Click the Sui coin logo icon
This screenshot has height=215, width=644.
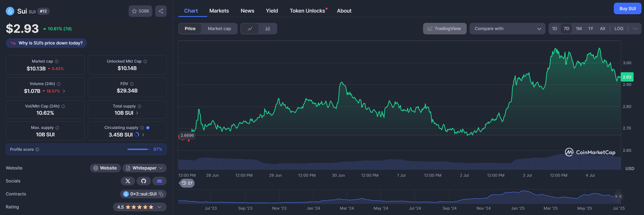point(10,11)
